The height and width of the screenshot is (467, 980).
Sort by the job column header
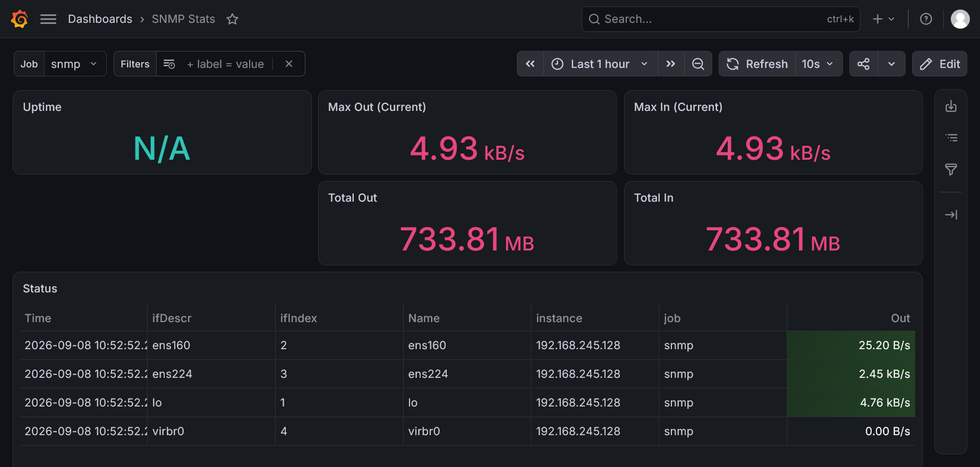(x=672, y=318)
